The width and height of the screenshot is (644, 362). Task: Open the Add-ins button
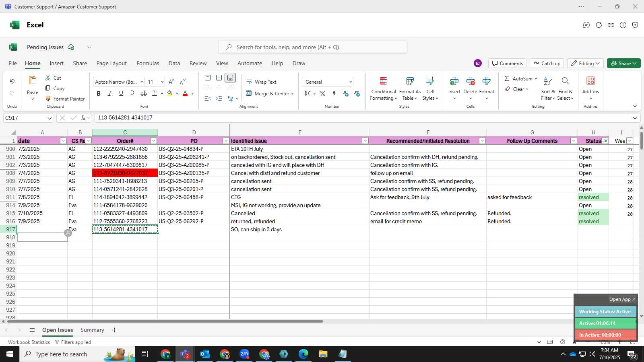pyautogui.click(x=590, y=88)
